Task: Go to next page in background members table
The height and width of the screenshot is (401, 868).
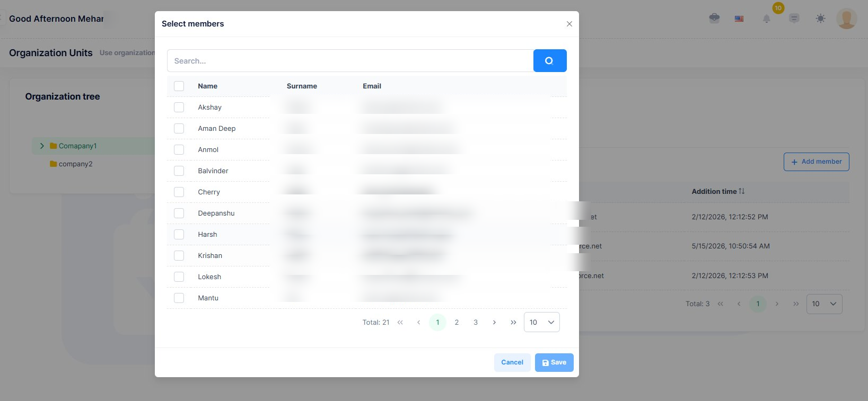Action: tap(777, 304)
